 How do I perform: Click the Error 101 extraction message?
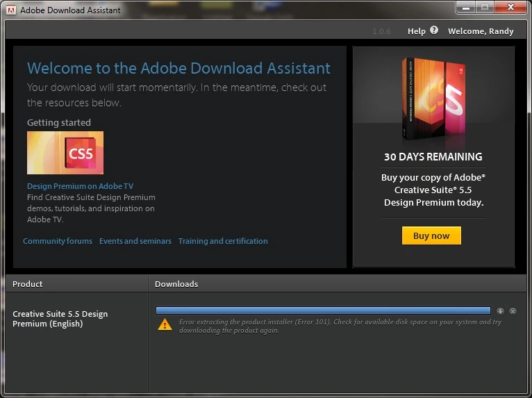tap(340, 326)
